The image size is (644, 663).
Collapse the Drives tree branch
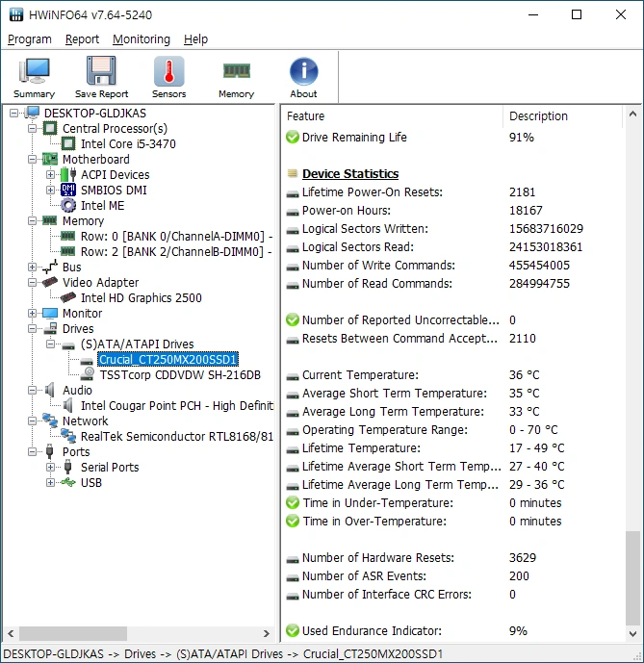34,329
